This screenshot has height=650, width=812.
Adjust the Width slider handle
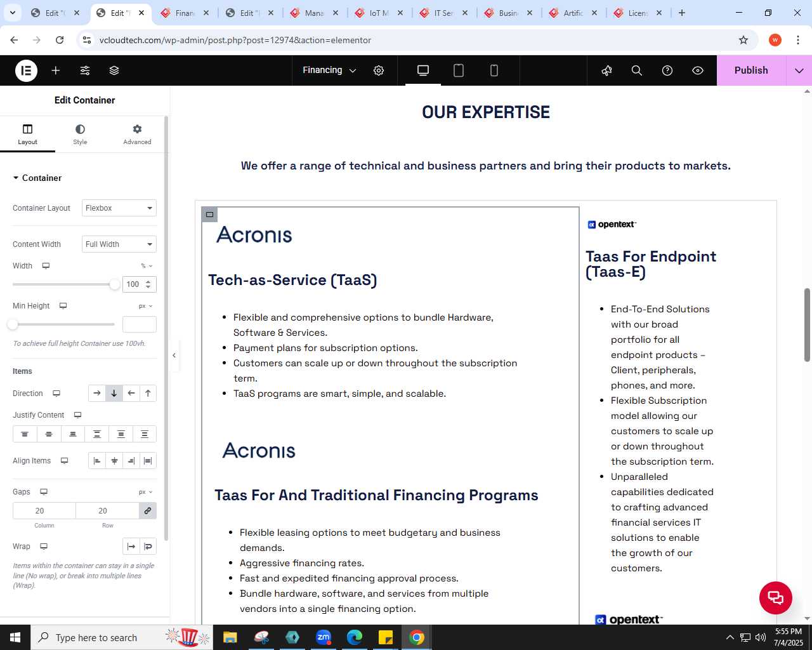tap(115, 284)
